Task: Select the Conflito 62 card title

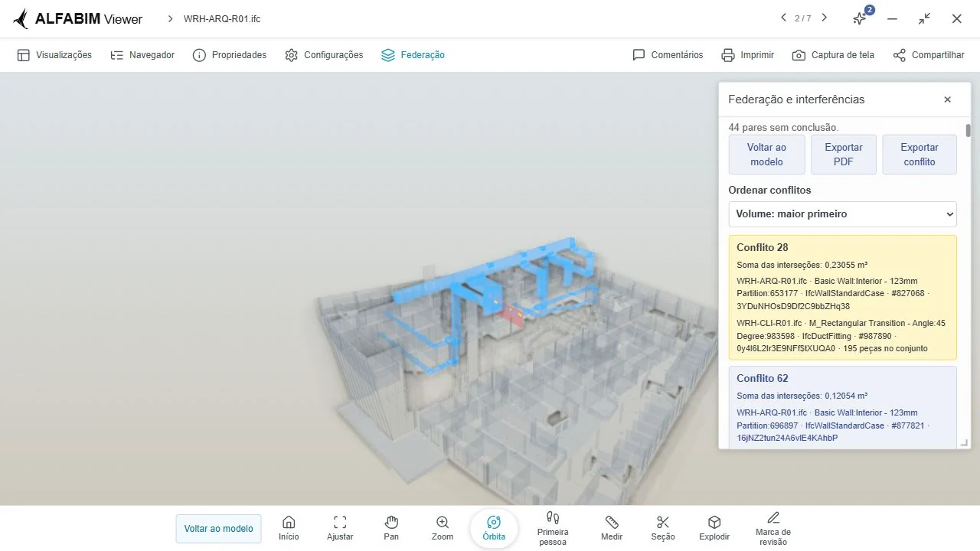Action: [763, 378]
